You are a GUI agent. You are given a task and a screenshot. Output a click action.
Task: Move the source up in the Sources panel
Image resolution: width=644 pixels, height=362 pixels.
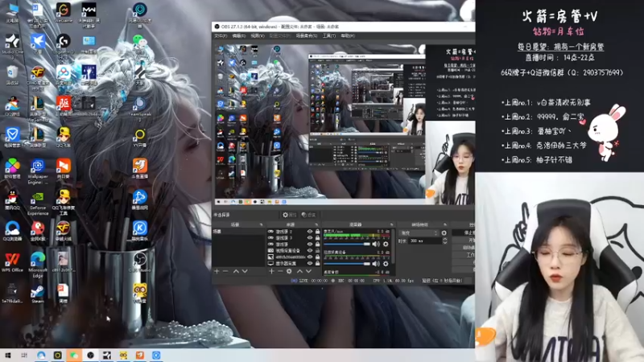[x=299, y=271]
